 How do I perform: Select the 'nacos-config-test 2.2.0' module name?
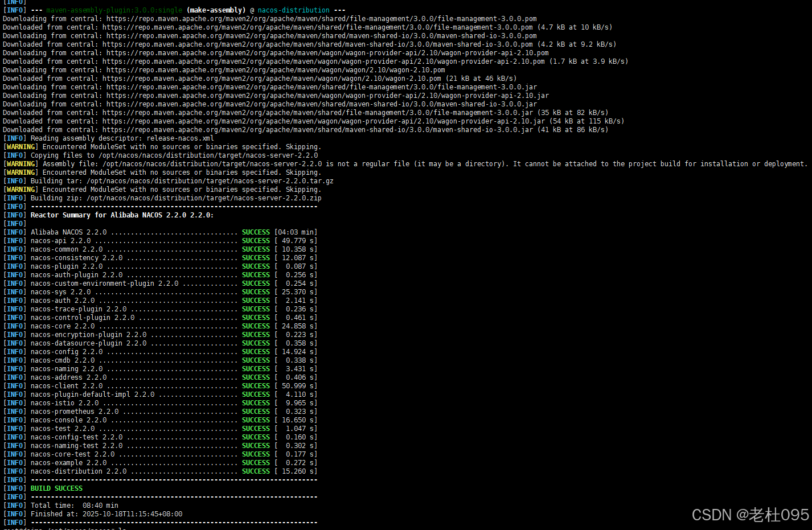(x=76, y=437)
